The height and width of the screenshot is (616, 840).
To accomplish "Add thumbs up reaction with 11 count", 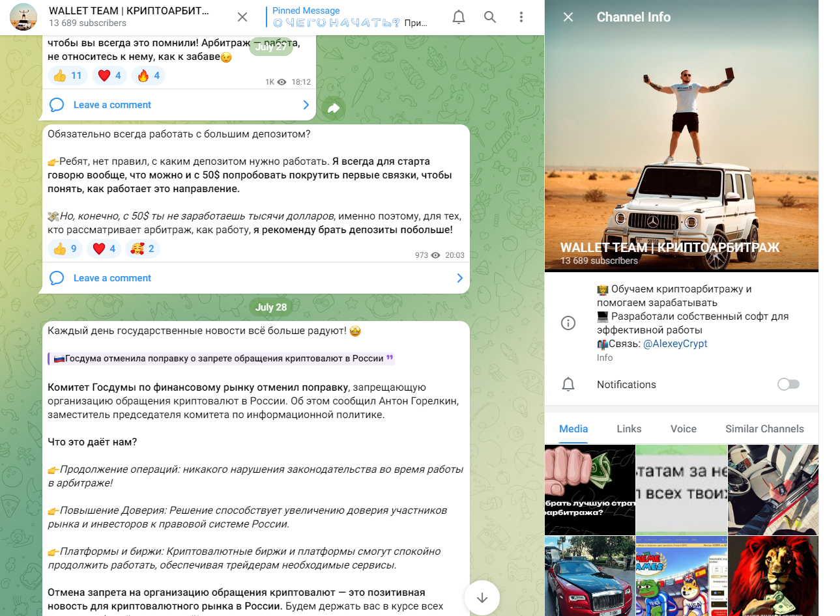I will click(68, 76).
